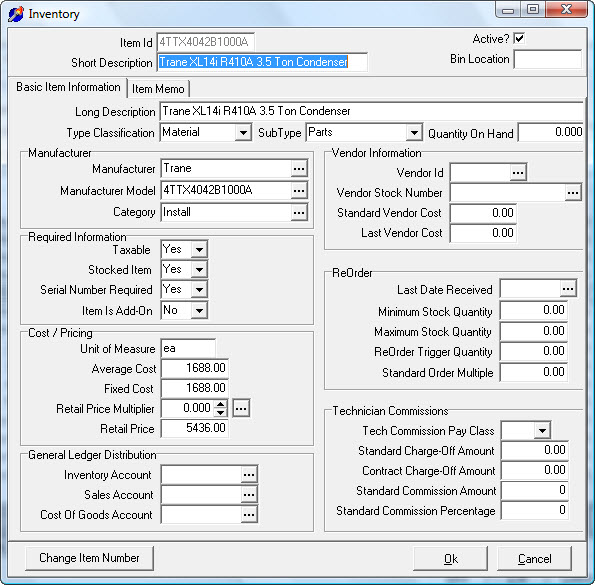Click the Last Vendor Cost field
Image resolution: width=595 pixels, height=585 pixels.
(x=483, y=233)
